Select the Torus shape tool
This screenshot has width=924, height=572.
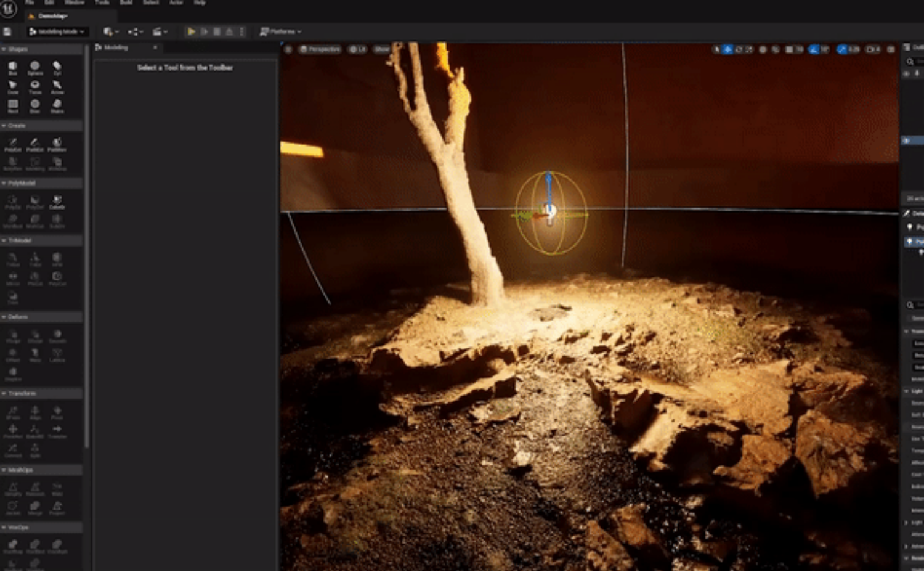click(x=35, y=87)
